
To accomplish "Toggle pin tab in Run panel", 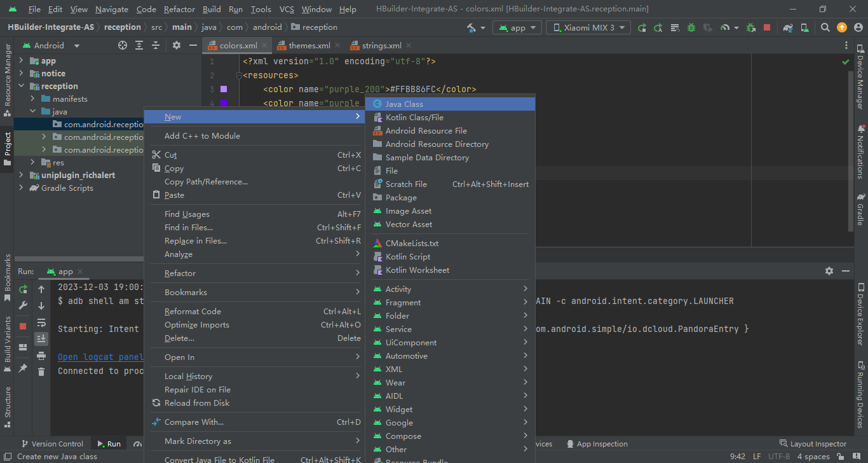I will point(23,368).
